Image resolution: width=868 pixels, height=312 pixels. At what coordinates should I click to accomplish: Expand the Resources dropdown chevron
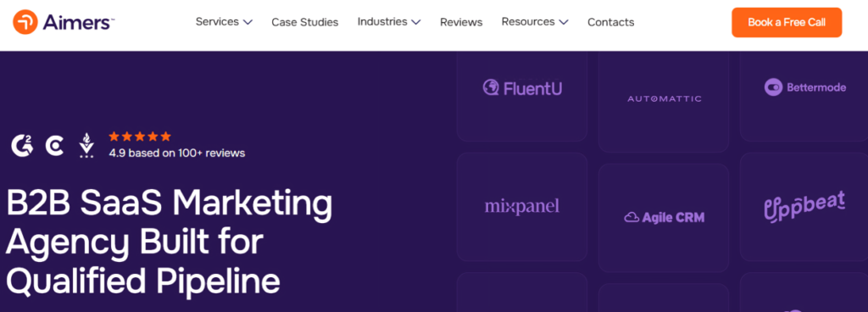[564, 22]
